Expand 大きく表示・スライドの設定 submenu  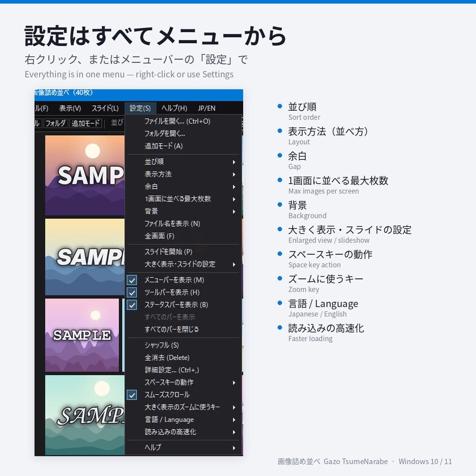[x=183, y=264]
